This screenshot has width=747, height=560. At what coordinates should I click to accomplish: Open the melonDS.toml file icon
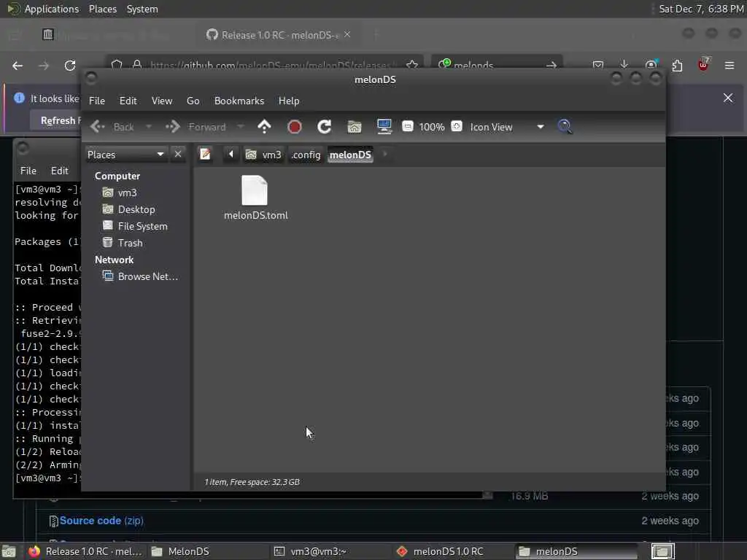pos(255,190)
